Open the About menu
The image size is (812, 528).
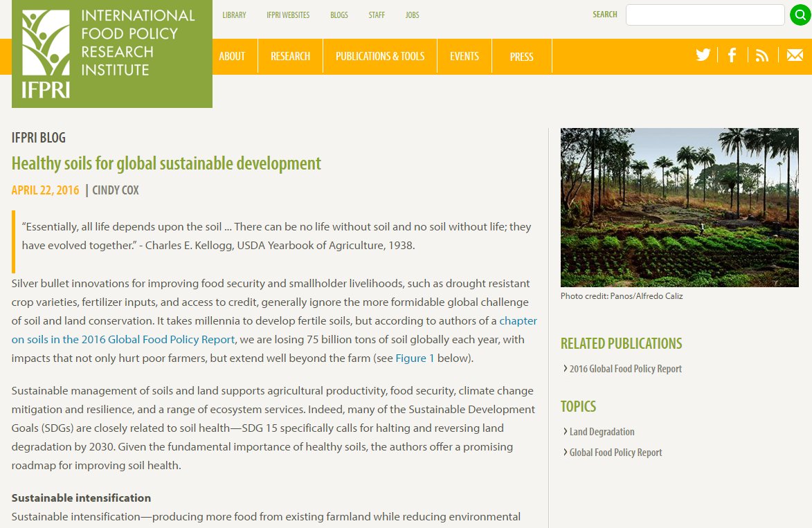pos(231,56)
